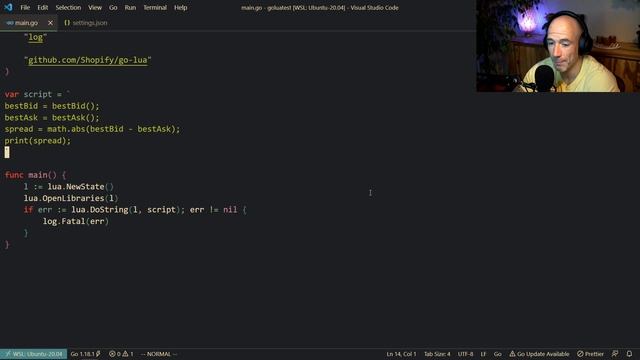
Task: Click 'lua.DoString' in the if statement
Action: (100, 209)
